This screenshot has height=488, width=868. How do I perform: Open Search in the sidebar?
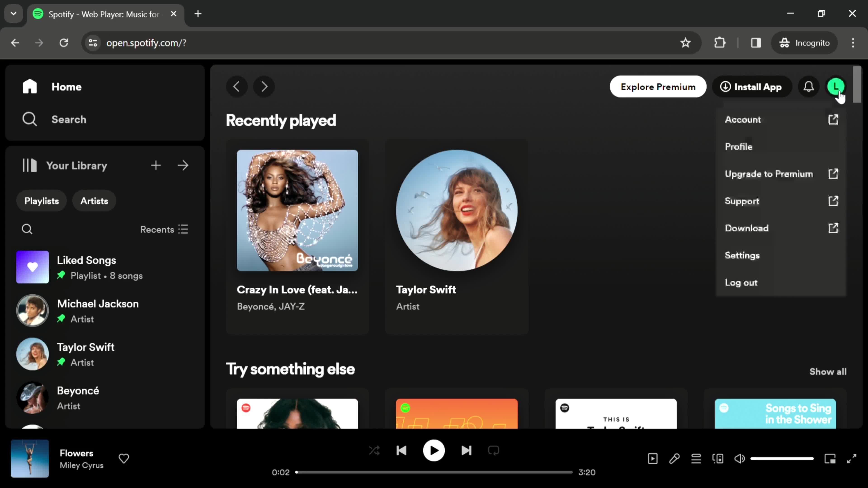[x=54, y=119]
